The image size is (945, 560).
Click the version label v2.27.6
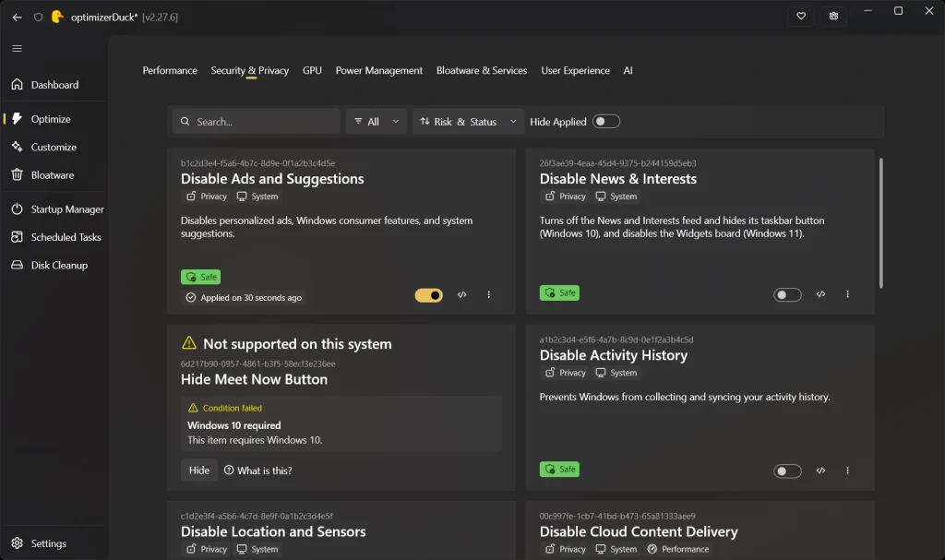coord(161,17)
